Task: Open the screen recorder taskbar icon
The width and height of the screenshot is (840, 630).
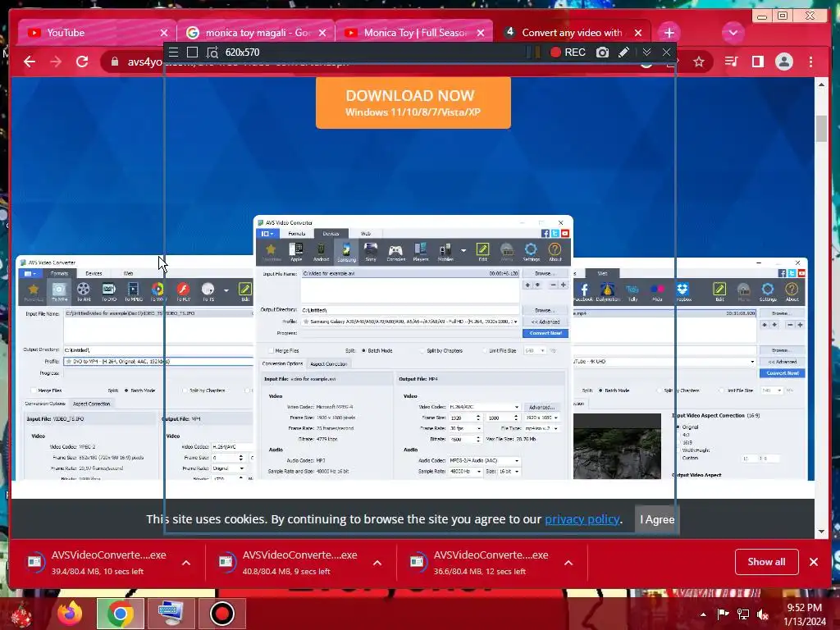Action: point(221,614)
